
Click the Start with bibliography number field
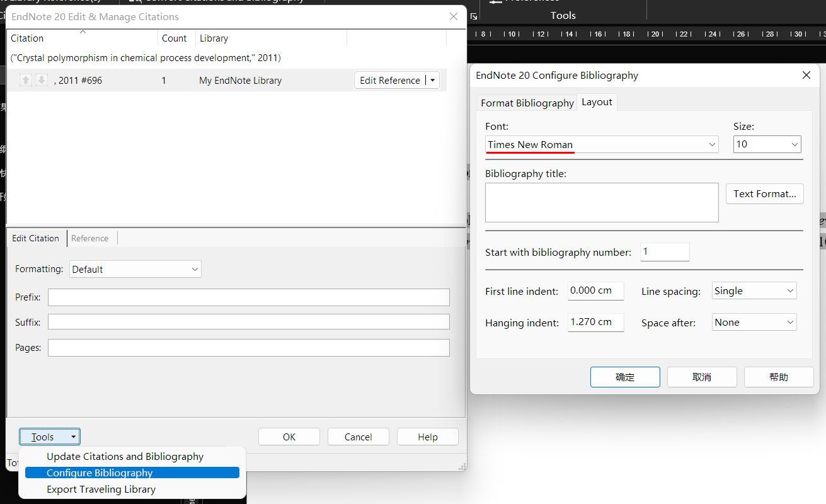pos(665,252)
